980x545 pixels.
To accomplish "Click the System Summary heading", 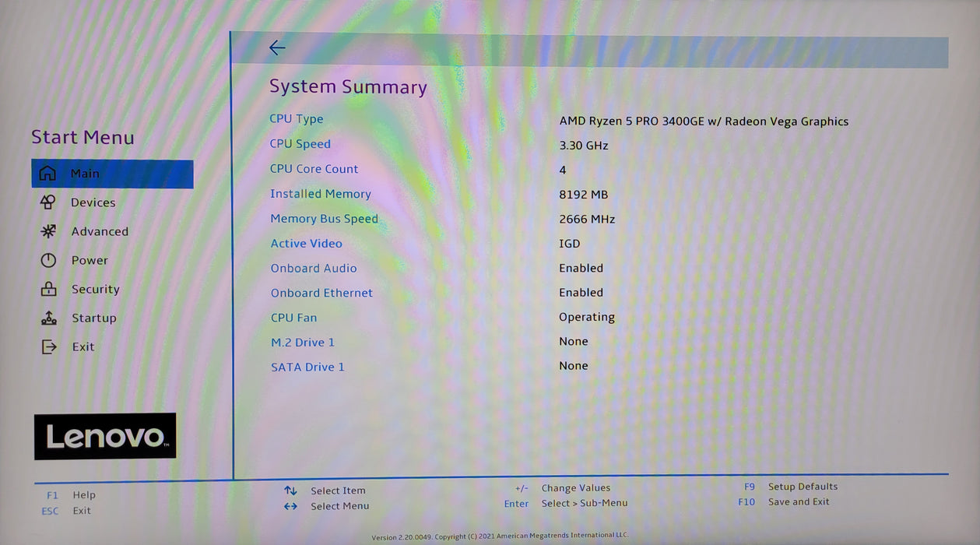I will click(348, 87).
